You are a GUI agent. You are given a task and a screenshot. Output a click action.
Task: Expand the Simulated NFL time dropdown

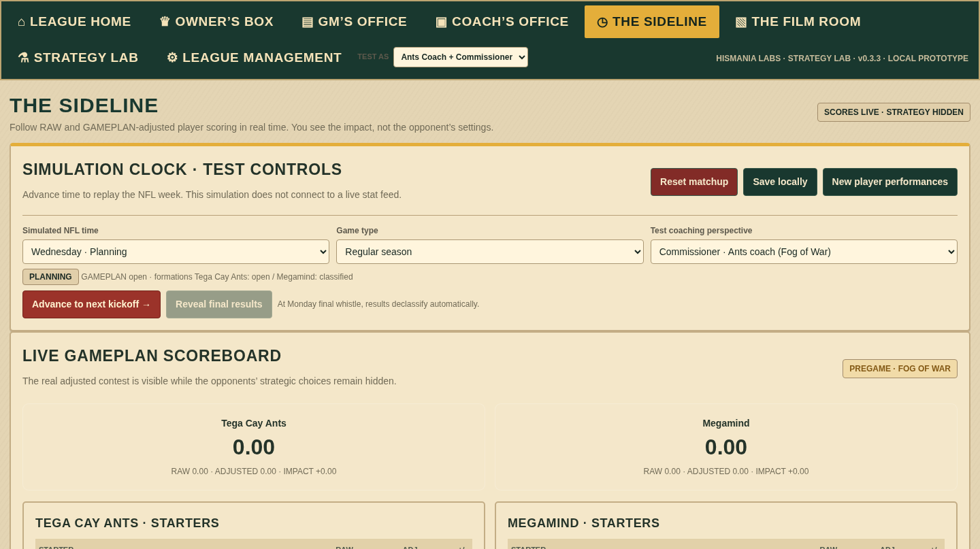click(x=176, y=252)
